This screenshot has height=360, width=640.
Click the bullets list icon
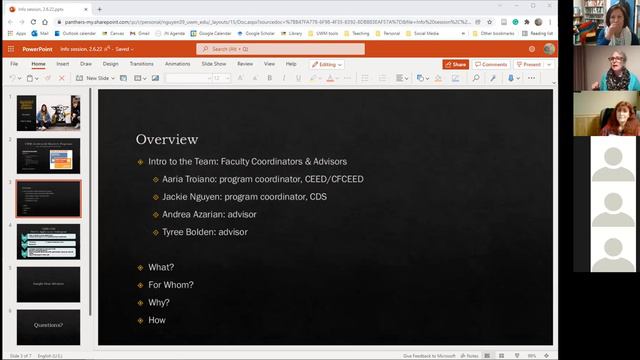click(365, 78)
